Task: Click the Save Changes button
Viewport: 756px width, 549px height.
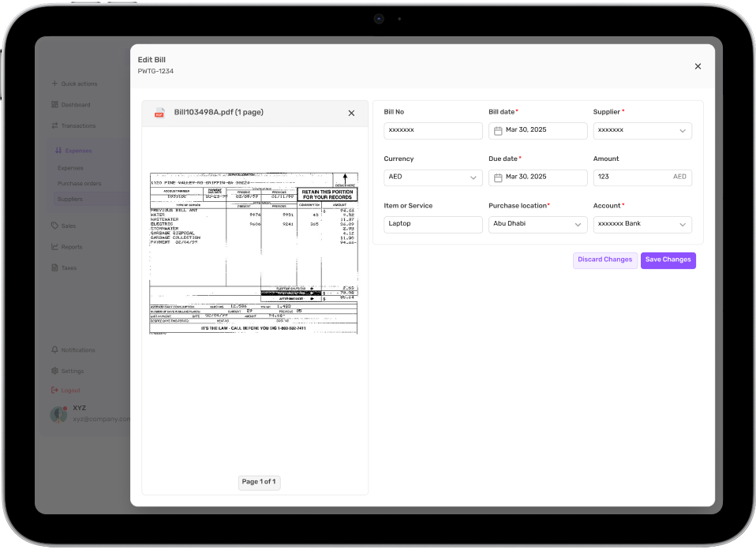Action: pyautogui.click(x=668, y=260)
